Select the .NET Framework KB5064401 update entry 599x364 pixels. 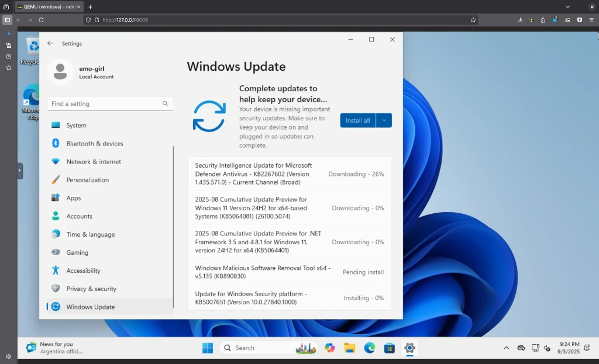(x=290, y=241)
